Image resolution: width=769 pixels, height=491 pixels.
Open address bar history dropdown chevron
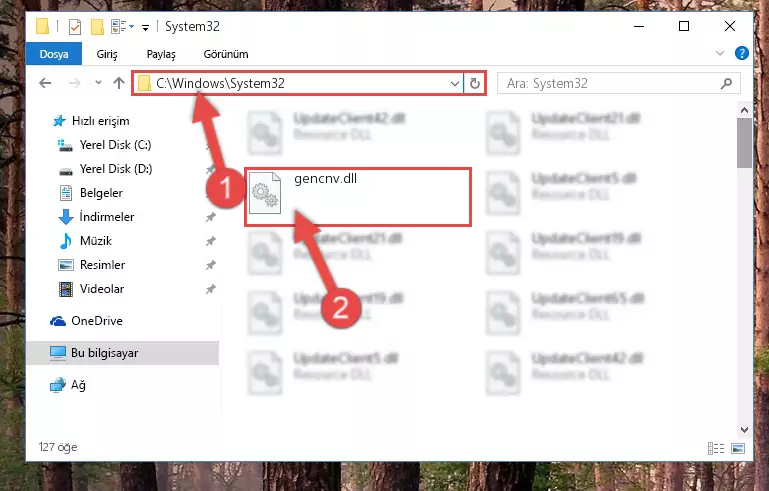pos(455,83)
